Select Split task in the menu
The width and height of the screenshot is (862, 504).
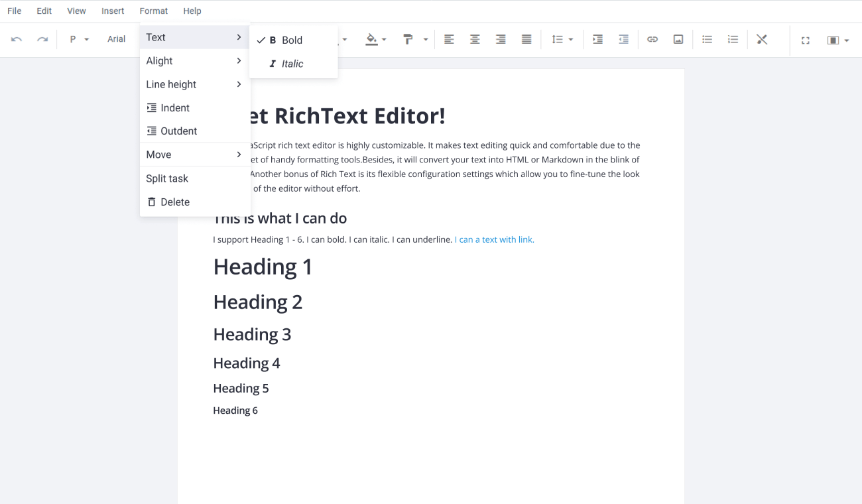(x=195, y=178)
